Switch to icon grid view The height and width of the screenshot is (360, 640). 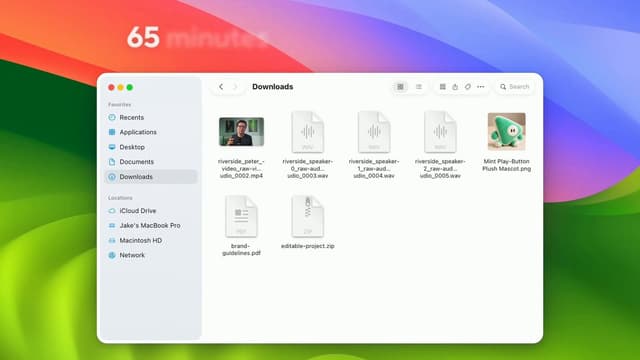pos(400,87)
